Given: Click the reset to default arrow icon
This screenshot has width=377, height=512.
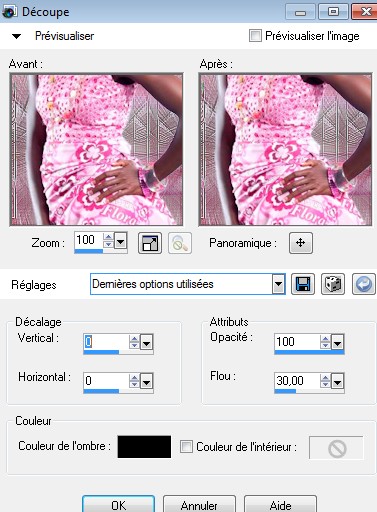Looking at the screenshot, I should pos(364,284).
